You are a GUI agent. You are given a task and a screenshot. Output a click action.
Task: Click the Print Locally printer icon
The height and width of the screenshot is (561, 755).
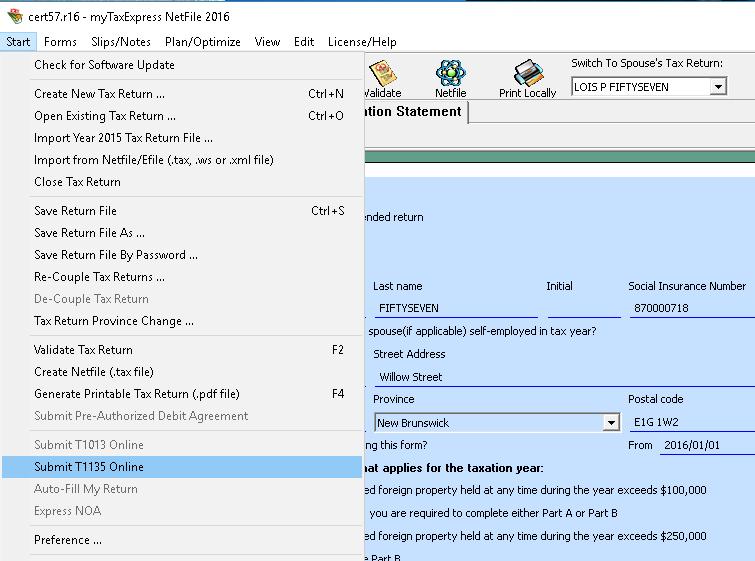coord(528,73)
